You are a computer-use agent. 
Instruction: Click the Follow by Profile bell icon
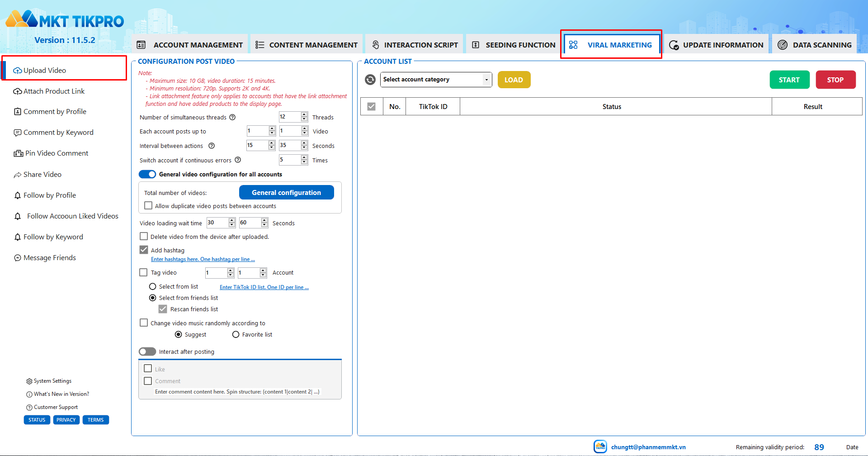click(18, 195)
